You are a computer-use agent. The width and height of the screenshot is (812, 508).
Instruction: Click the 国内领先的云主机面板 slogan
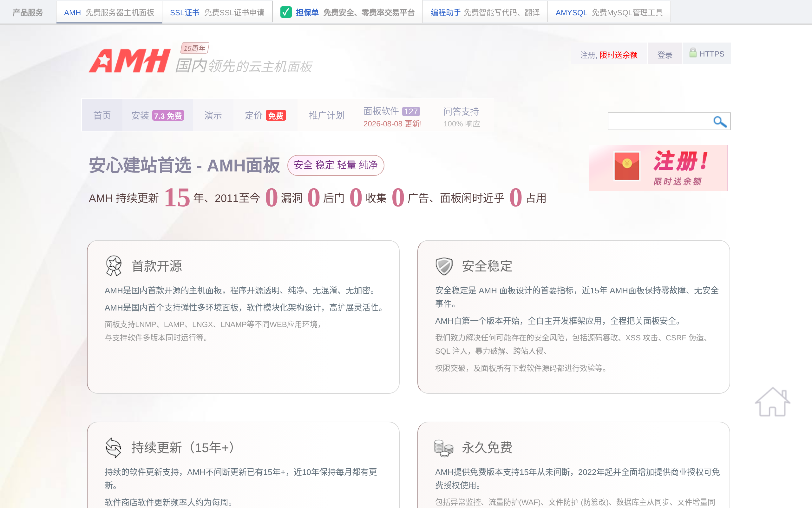pos(244,66)
